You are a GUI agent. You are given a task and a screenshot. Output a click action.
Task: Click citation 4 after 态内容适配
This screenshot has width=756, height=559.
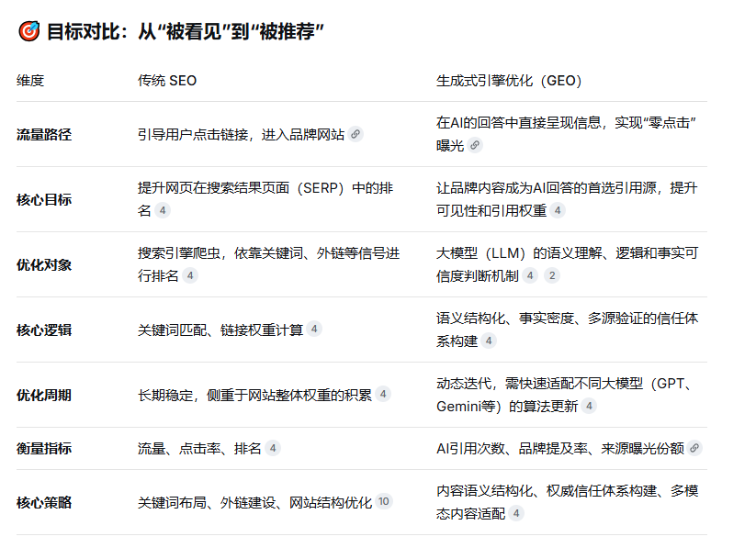click(516, 513)
